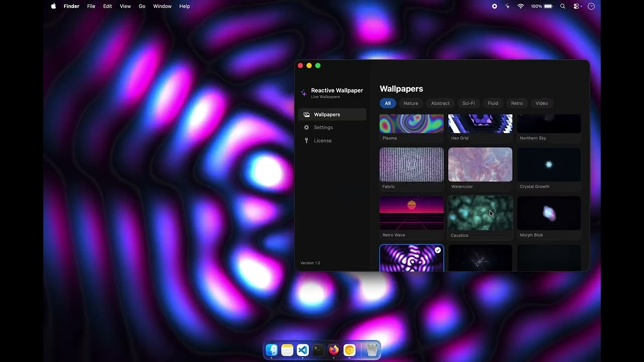Open Settings via the gear icon
This screenshot has height=362, width=644.
(306, 127)
